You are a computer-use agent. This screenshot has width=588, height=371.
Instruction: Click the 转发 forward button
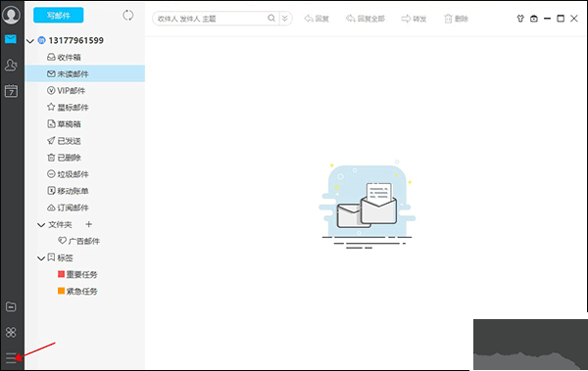coord(414,19)
